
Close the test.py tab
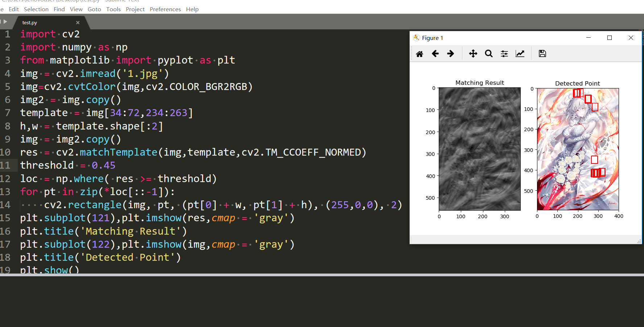(78, 22)
